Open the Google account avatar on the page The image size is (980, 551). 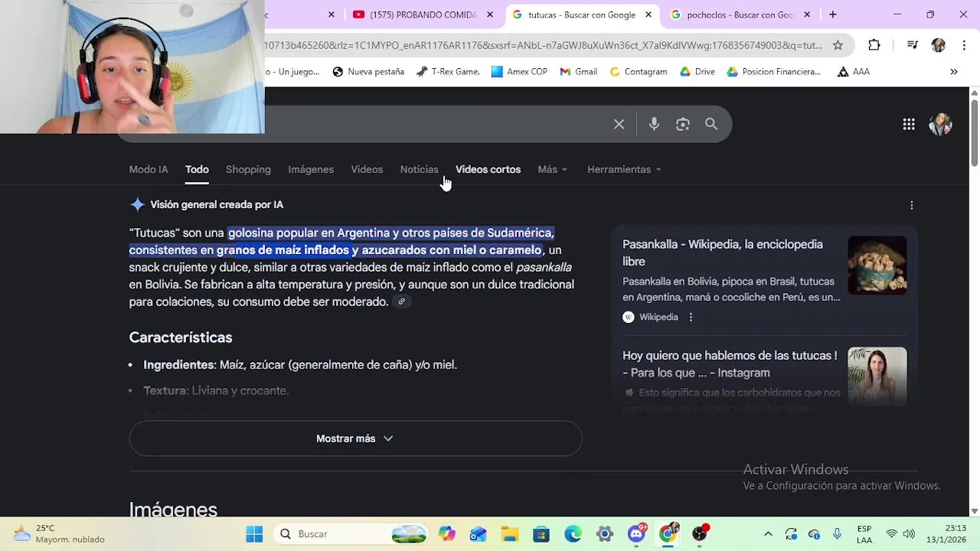pyautogui.click(x=940, y=124)
